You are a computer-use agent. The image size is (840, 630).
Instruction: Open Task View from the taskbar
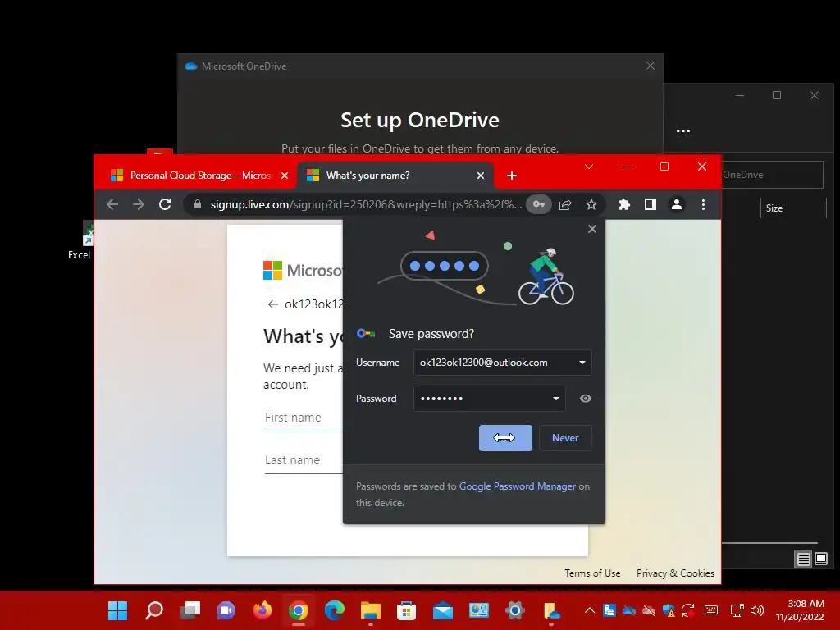pyautogui.click(x=190, y=610)
